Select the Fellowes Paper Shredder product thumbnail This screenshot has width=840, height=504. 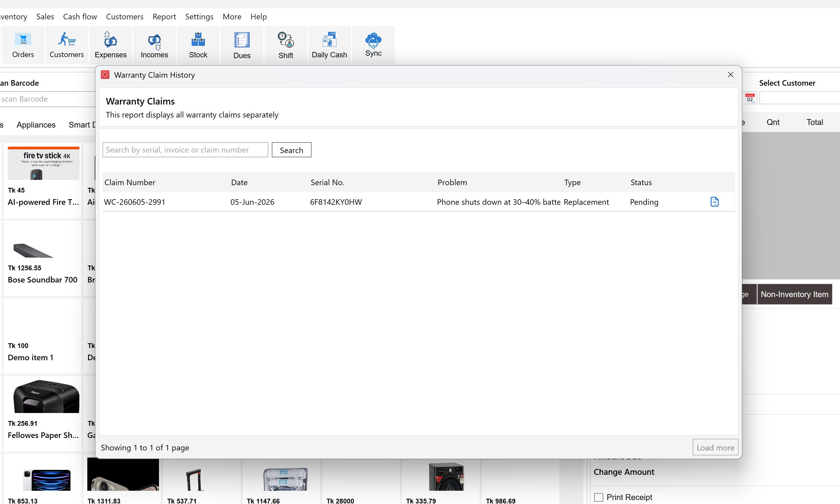coord(46,396)
